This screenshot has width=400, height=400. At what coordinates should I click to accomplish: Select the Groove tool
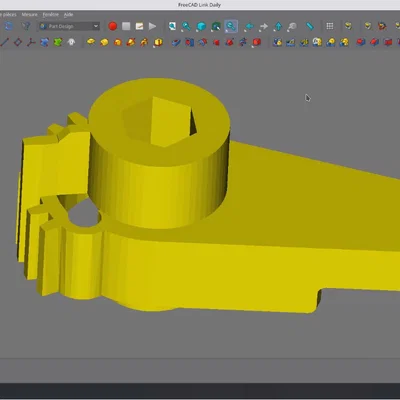coord(203,42)
